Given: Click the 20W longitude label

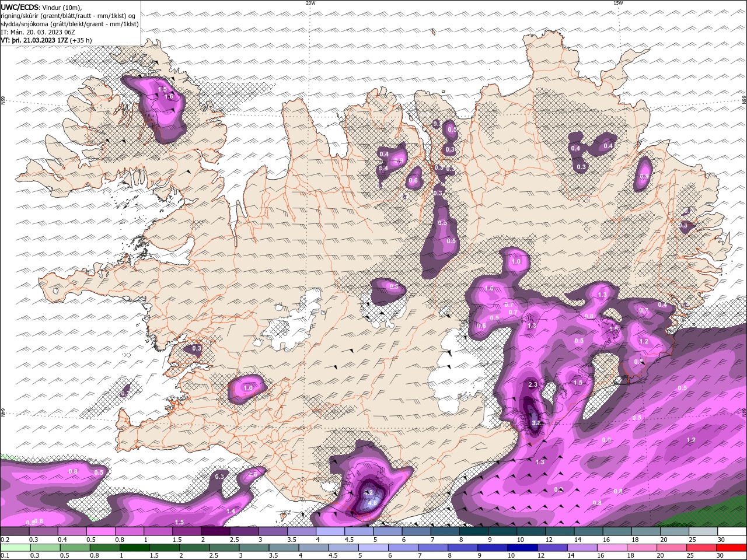Looking at the screenshot, I should click(x=310, y=3).
